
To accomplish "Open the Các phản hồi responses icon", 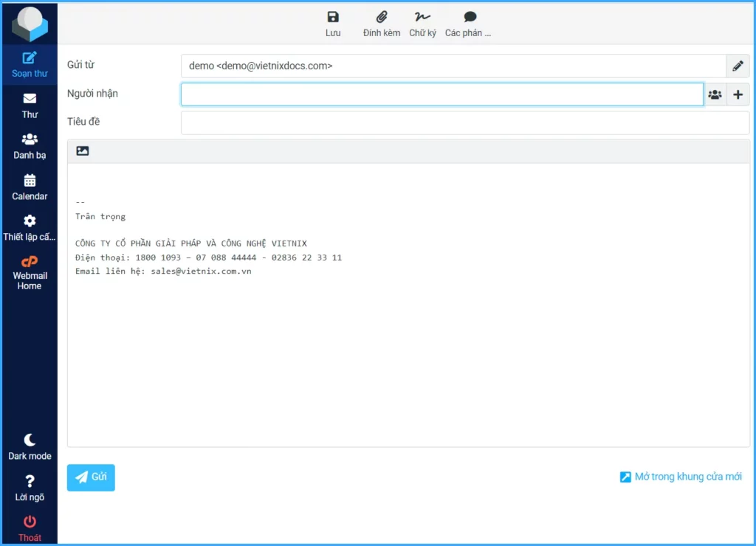I will click(x=470, y=23).
